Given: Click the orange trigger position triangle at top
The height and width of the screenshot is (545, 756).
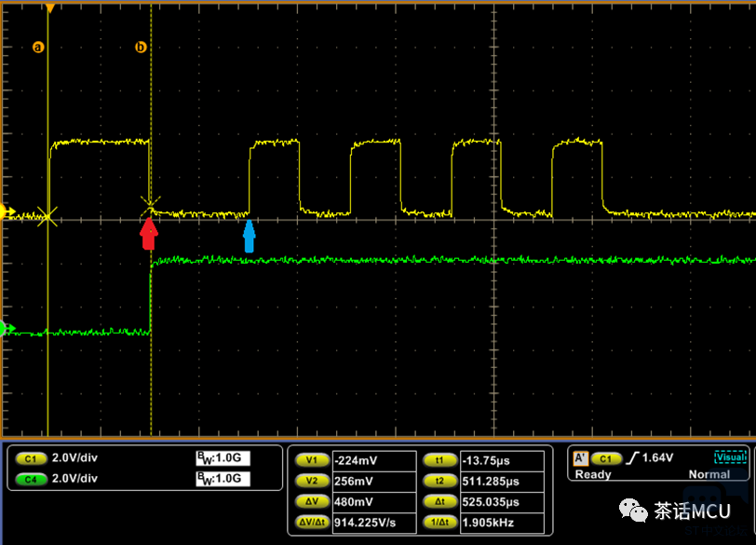Looking at the screenshot, I should pos(50,8).
